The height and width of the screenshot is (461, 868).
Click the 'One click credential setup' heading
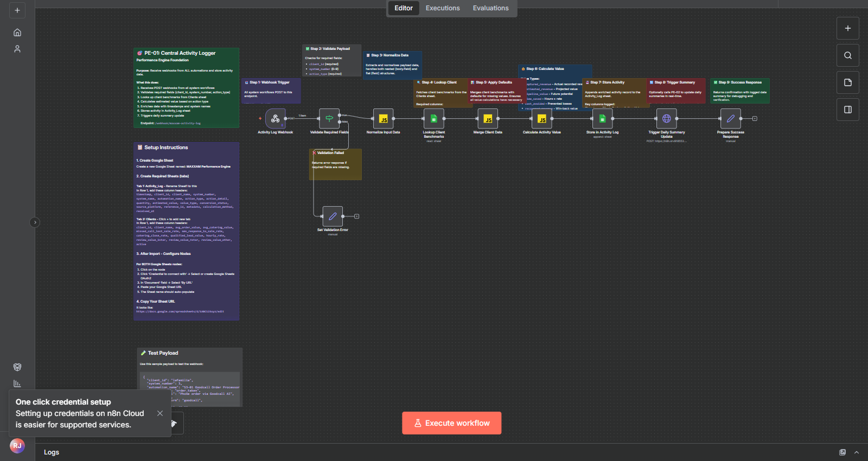63,402
